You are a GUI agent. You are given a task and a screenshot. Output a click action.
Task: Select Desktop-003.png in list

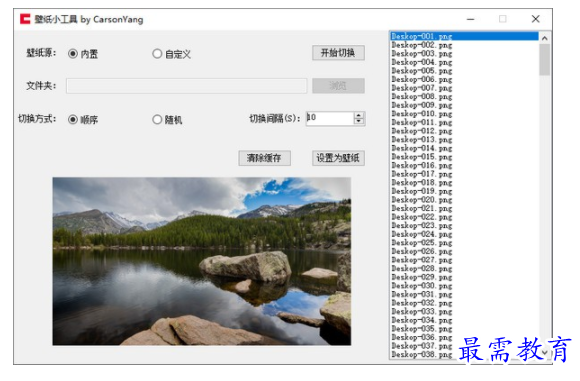(422, 53)
